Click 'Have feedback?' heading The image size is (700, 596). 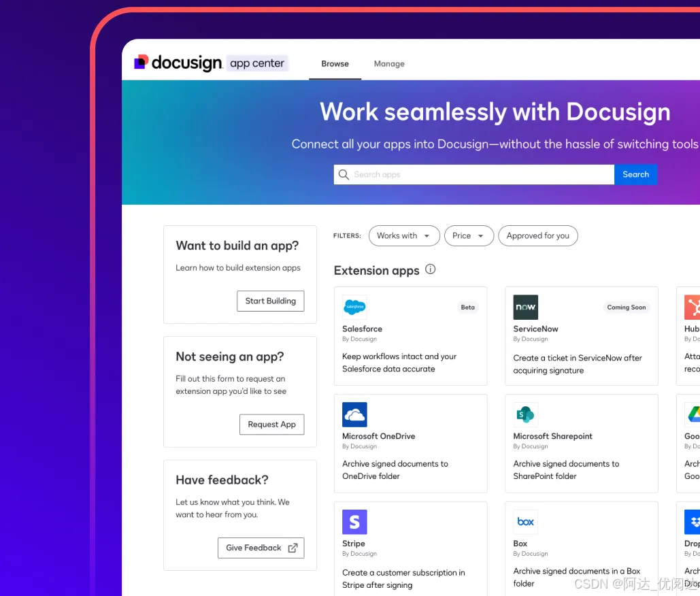[x=222, y=480]
